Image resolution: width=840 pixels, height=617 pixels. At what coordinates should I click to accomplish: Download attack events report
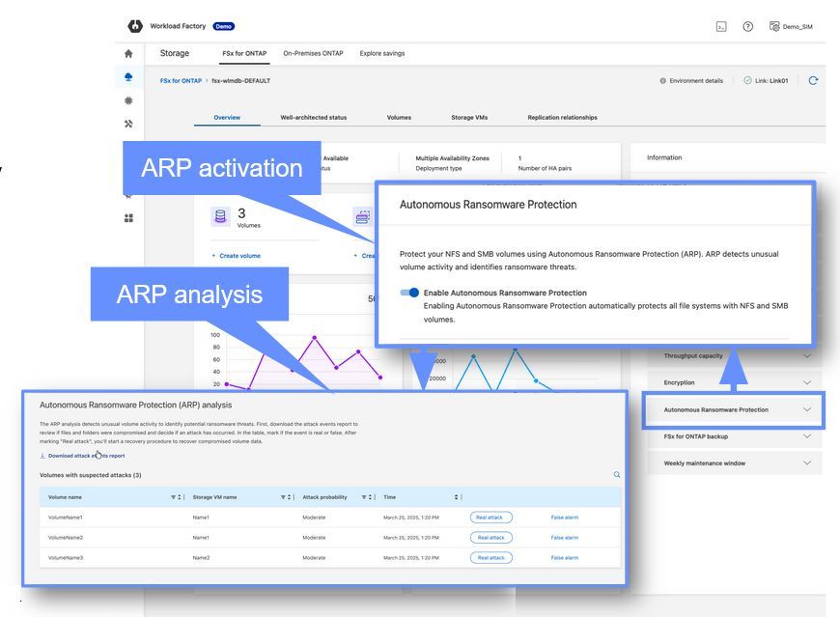[x=86, y=456]
